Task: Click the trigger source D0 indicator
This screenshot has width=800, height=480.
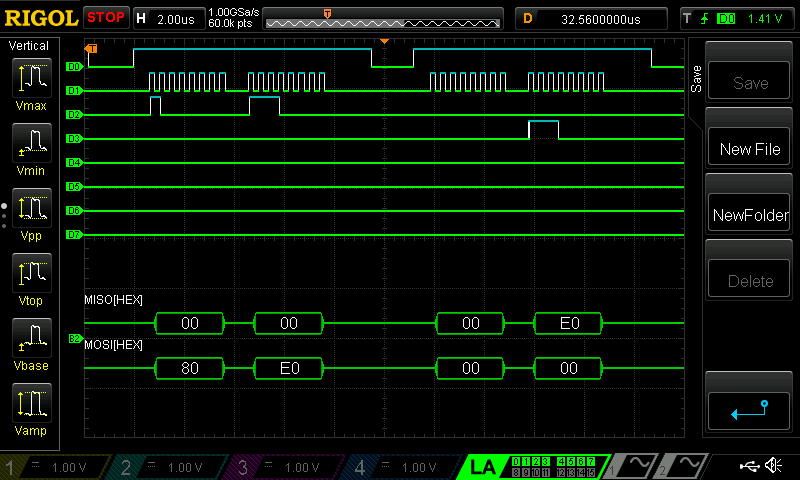Action: 726,19
